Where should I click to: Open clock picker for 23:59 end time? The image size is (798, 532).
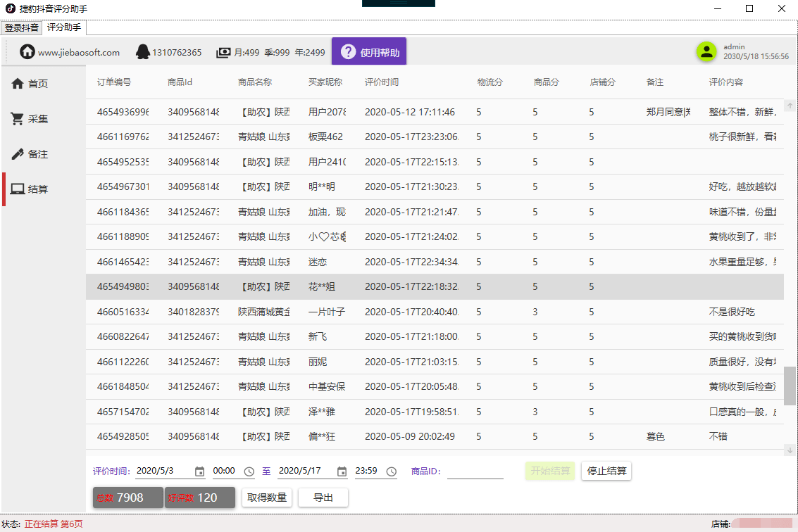tap(392, 471)
